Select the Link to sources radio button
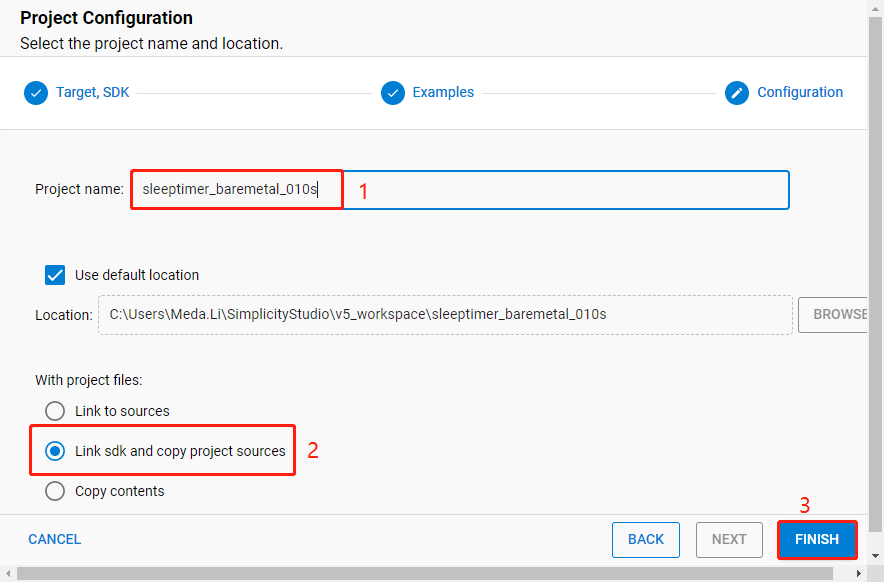Screen dimensions: 884x582 (x=55, y=410)
